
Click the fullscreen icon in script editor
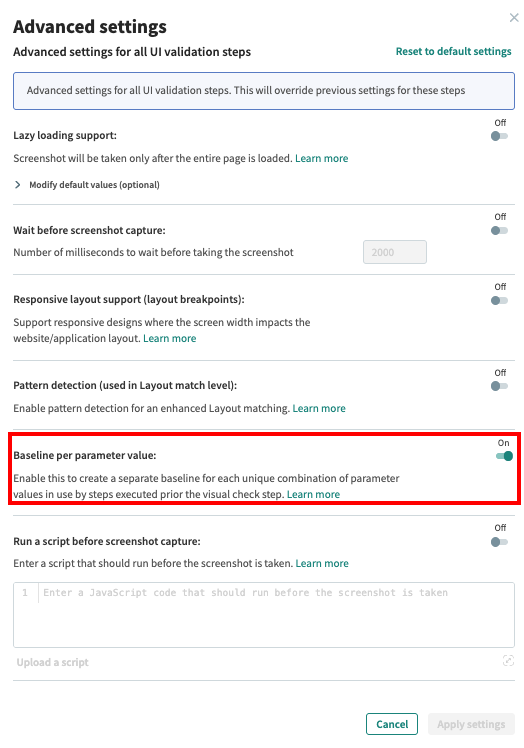tap(508, 661)
